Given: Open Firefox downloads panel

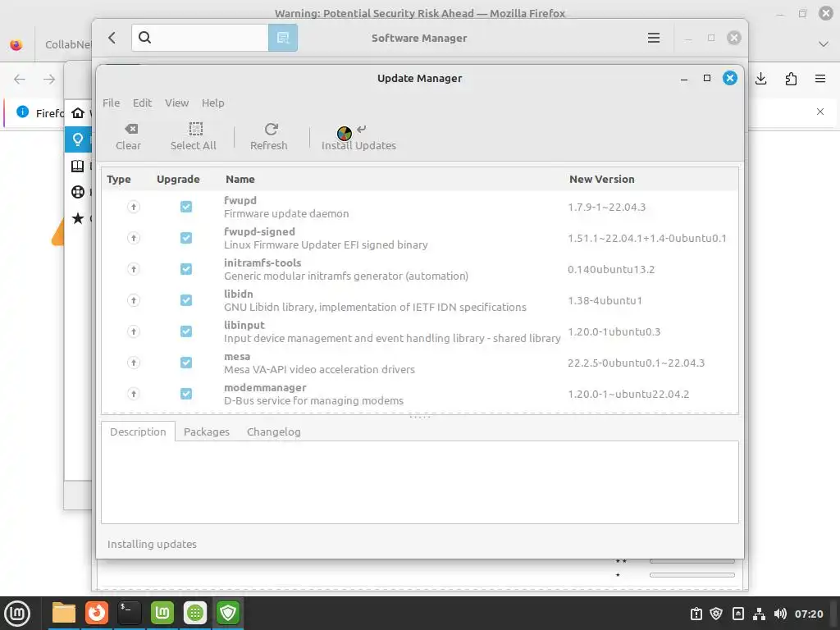Looking at the screenshot, I should [760, 79].
